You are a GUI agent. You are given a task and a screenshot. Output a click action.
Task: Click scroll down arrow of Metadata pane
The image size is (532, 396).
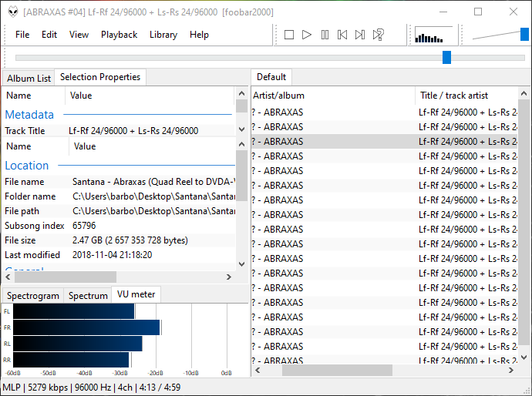point(241,129)
